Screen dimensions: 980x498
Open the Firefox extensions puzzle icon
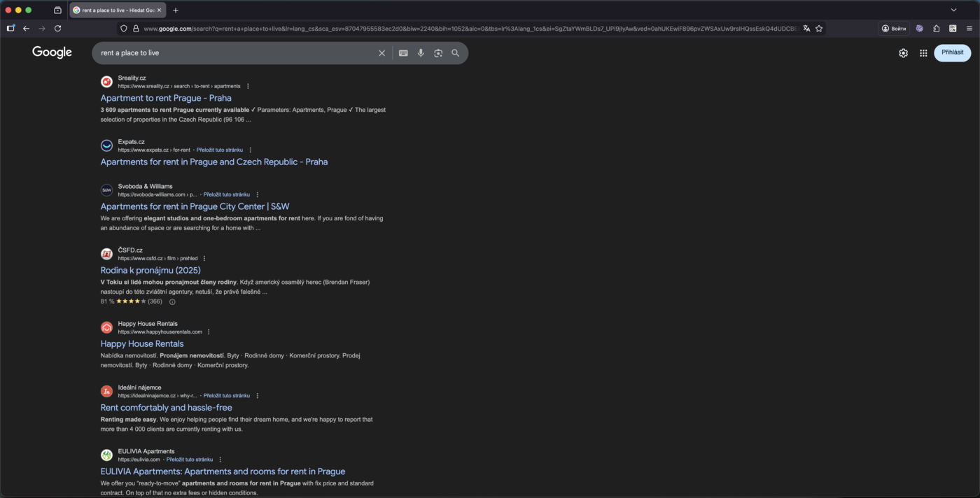(936, 29)
